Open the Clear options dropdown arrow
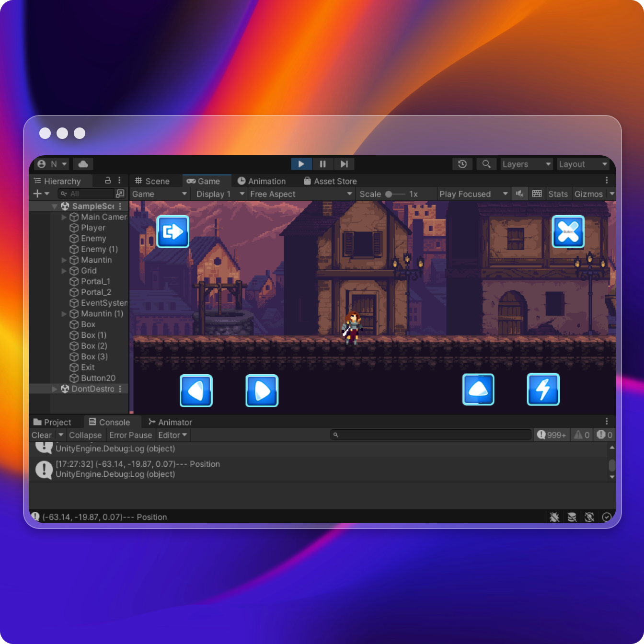Screen dimensions: 644x644 61,435
